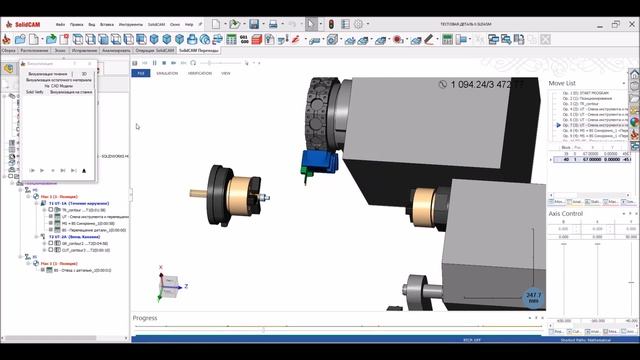Select the cursor arrow tool in the title bar

(311, 24)
